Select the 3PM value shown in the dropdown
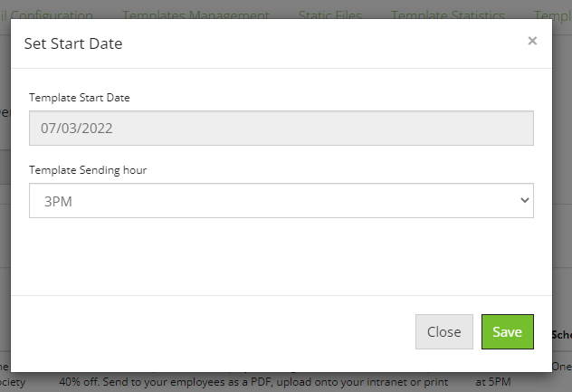 tap(58, 202)
